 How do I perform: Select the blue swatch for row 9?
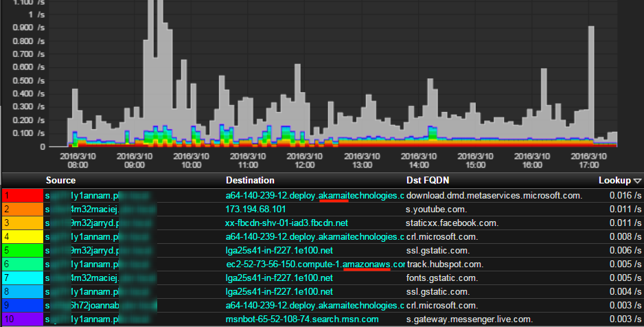click(x=23, y=305)
